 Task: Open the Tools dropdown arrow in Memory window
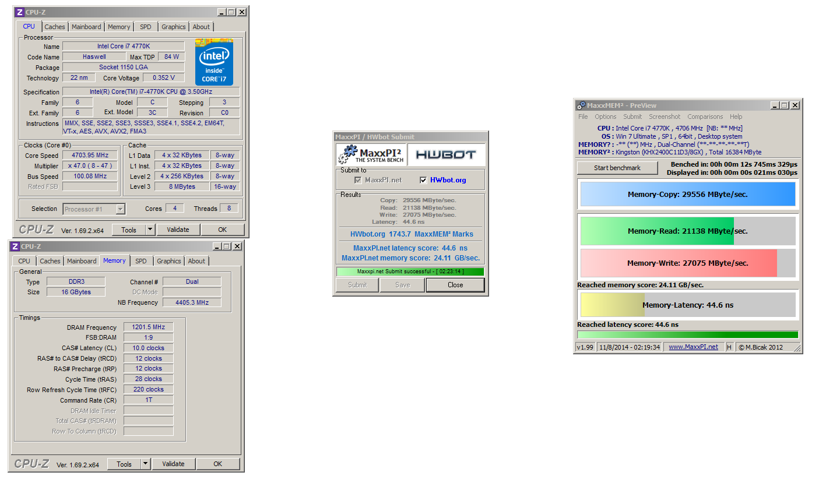tap(145, 464)
